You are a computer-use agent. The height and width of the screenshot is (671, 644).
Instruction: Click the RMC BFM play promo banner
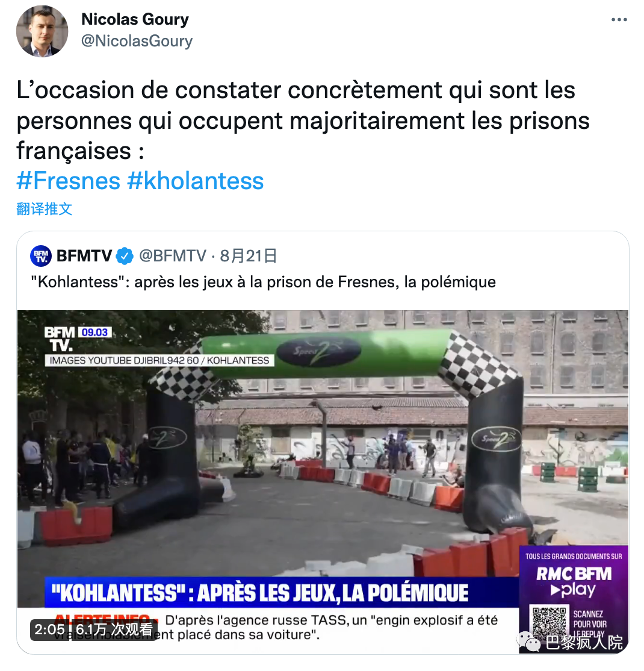point(574,599)
